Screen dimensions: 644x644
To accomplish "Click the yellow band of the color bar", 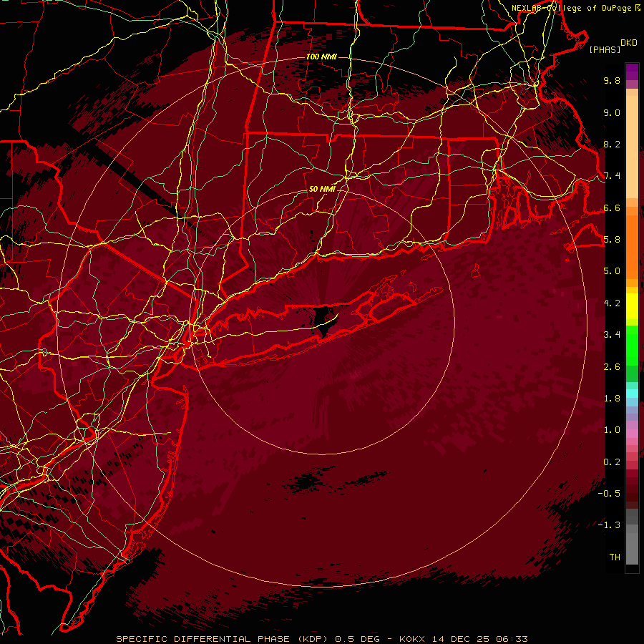I will pyautogui.click(x=632, y=306).
